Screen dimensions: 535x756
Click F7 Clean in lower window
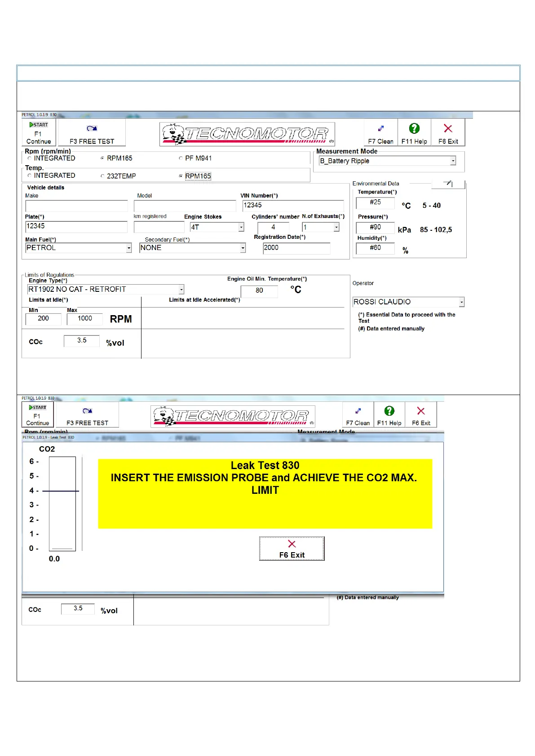(358, 414)
